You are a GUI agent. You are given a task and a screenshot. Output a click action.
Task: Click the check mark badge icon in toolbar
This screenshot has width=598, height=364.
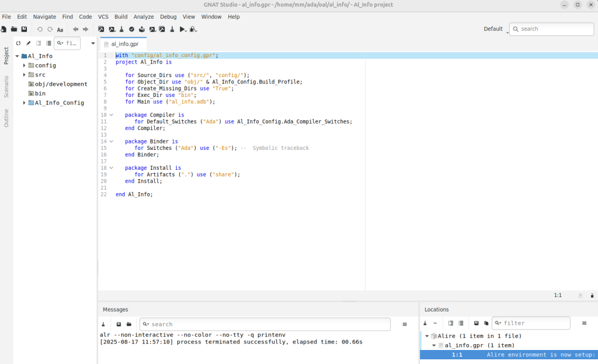[x=131, y=29]
